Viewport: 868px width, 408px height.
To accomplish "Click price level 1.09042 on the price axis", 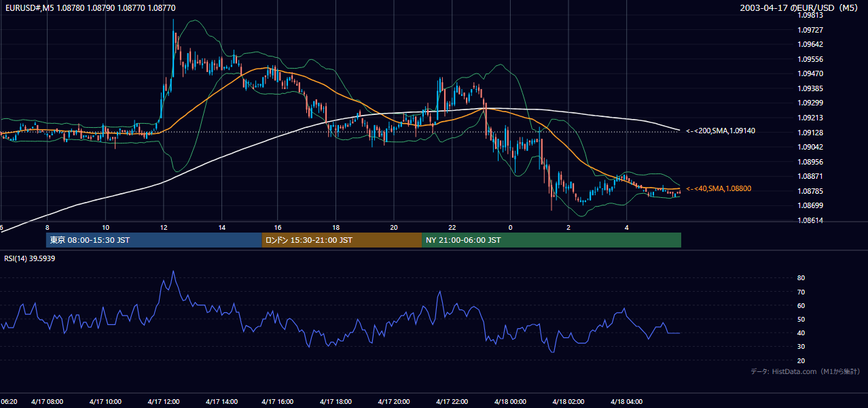I will tap(812, 147).
